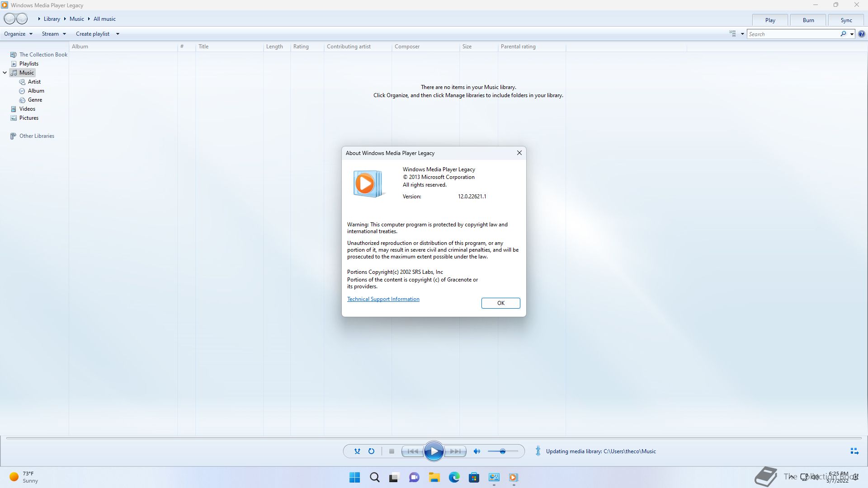Click the Windows Media Player logo in dialog

click(x=368, y=183)
